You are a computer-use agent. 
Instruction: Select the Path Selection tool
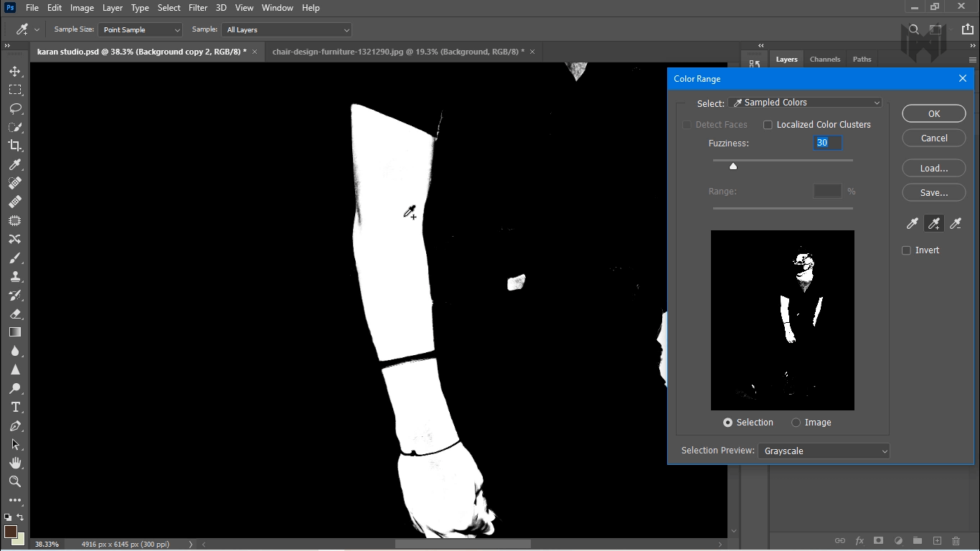point(15,444)
